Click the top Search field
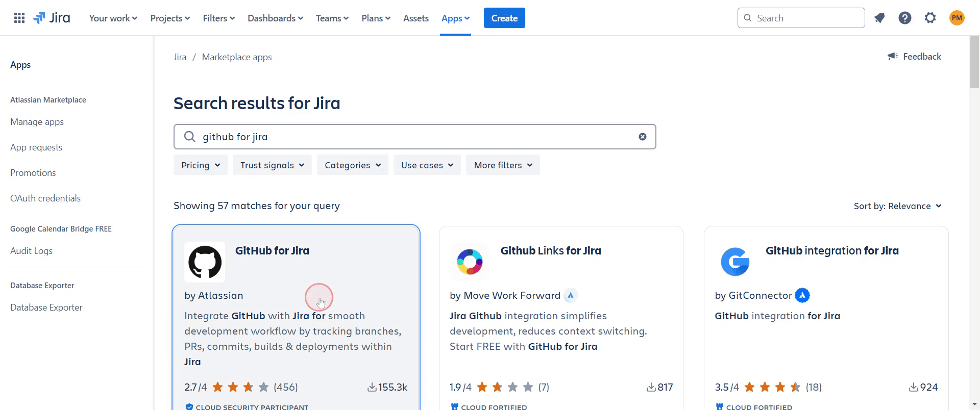Image resolution: width=980 pixels, height=410 pixels. (x=801, y=18)
